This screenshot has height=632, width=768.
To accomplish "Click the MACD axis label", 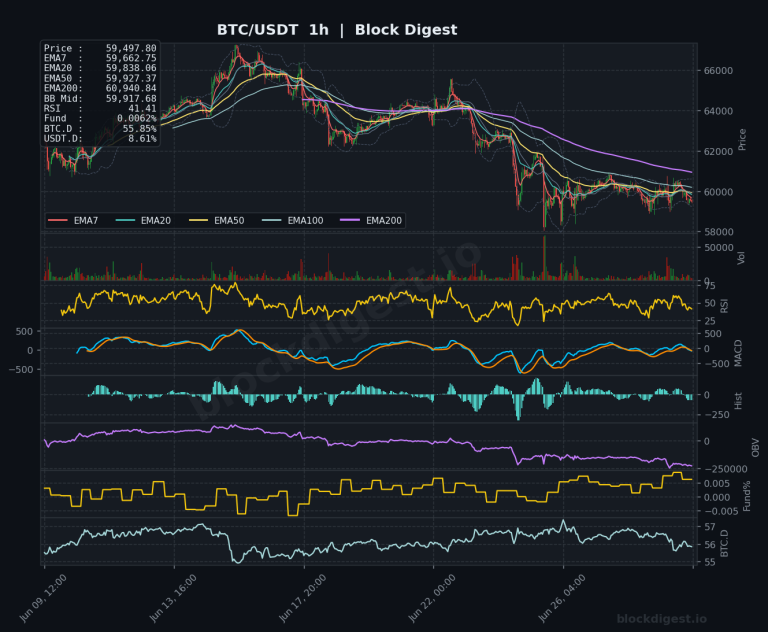I will pyautogui.click(x=738, y=353).
